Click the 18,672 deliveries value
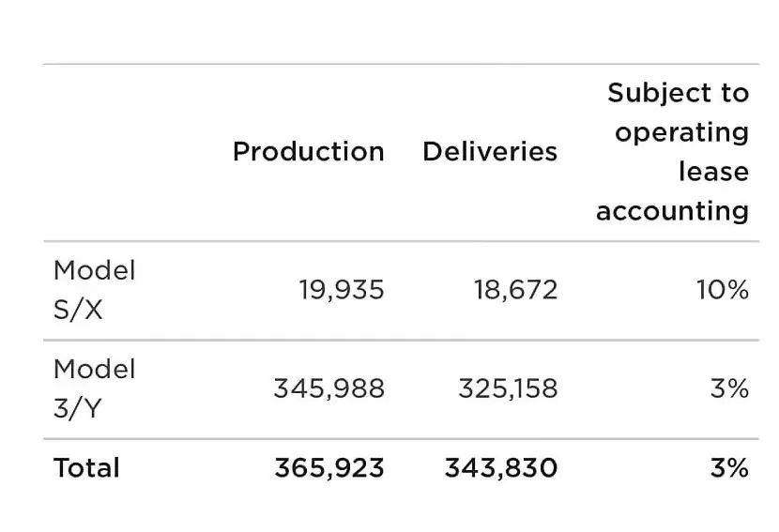Image resolution: width=779 pixels, height=532 pixels. (x=515, y=290)
